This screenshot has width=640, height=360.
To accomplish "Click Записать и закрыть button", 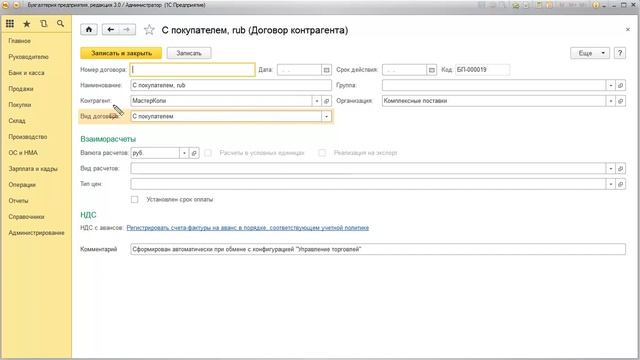I will tap(121, 53).
